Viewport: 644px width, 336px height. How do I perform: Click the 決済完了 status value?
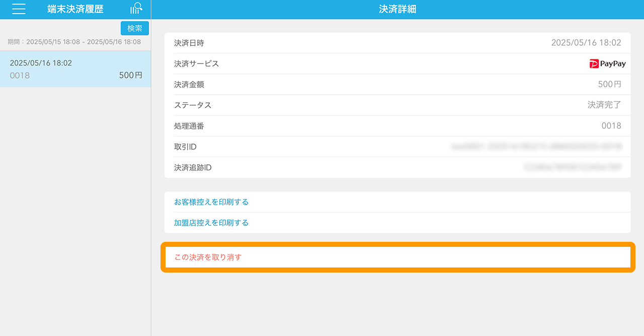pos(604,105)
